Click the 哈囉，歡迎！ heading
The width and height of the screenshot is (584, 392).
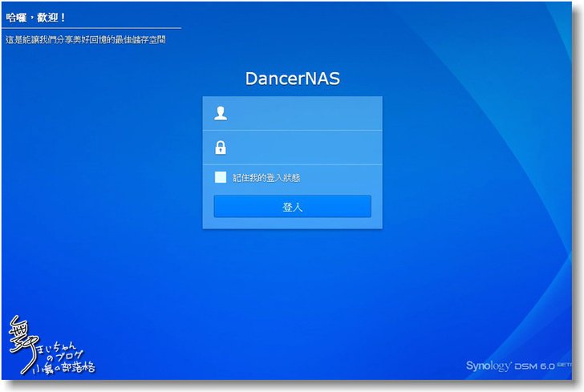click(x=36, y=18)
